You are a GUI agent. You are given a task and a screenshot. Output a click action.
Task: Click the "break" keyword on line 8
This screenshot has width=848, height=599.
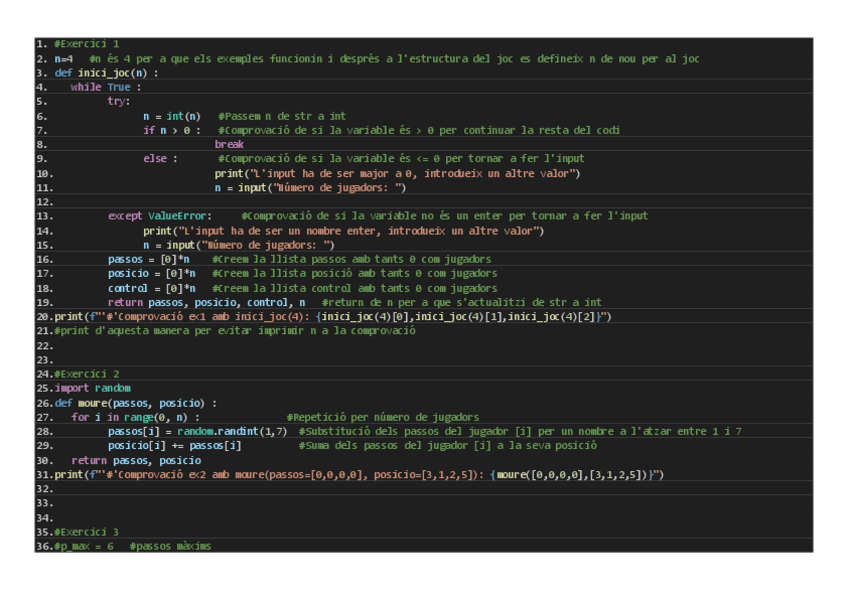229,144
